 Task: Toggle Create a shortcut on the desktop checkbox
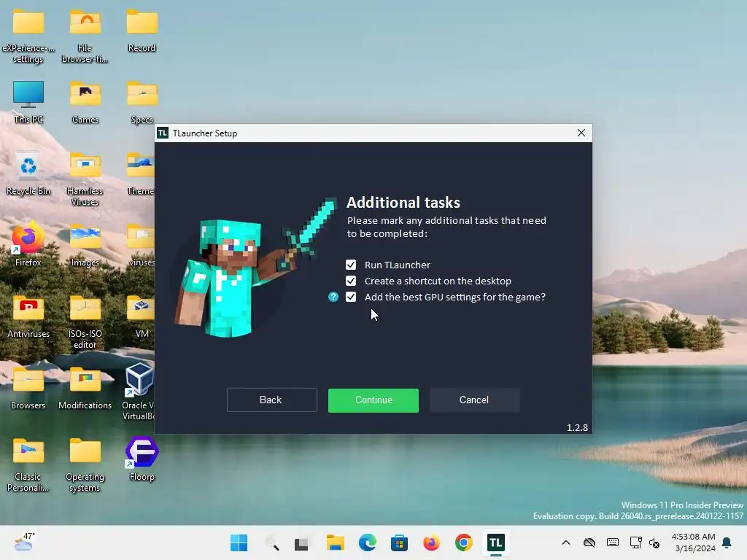351,281
